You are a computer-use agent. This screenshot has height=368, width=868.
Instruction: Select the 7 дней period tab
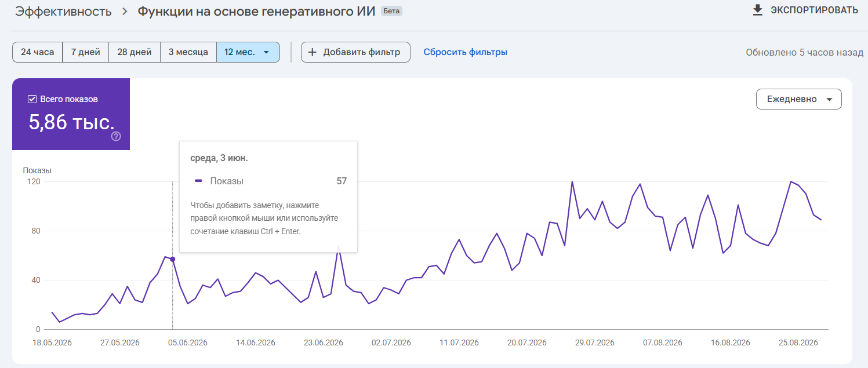(x=85, y=52)
